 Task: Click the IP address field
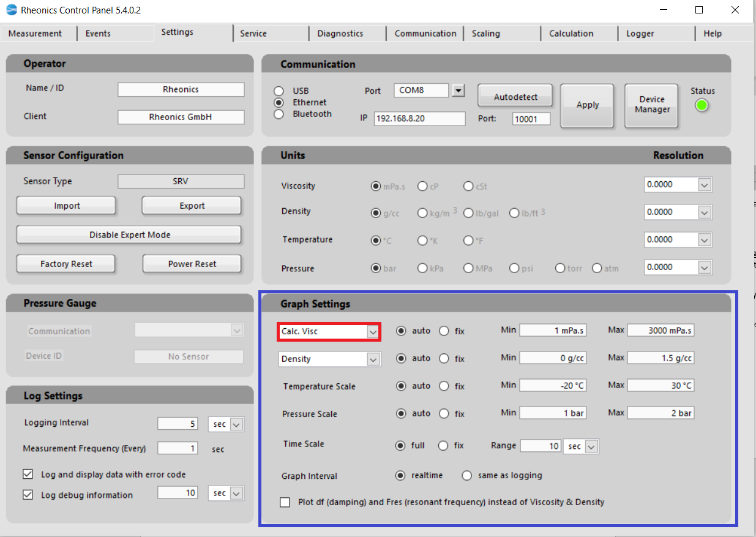tap(419, 119)
